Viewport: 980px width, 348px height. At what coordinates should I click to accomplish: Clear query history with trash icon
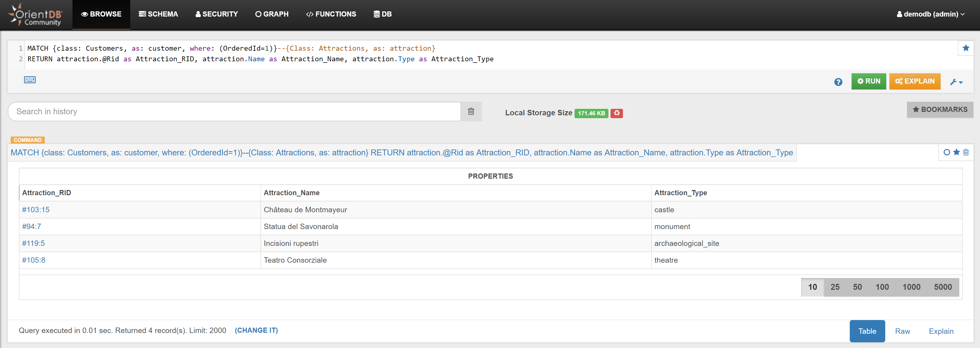471,111
